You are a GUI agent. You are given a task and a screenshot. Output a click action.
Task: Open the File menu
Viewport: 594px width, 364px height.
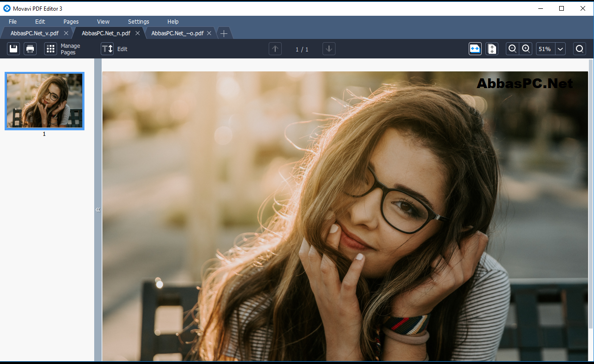(13, 21)
